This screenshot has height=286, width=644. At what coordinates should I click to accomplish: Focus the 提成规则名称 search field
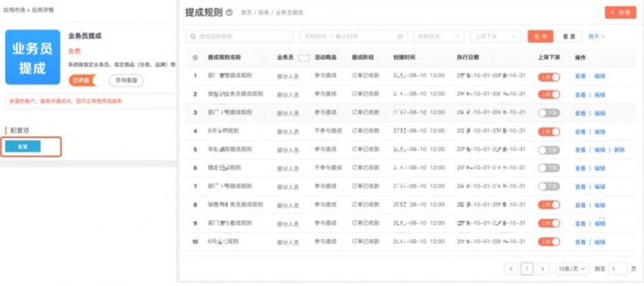[239, 36]
